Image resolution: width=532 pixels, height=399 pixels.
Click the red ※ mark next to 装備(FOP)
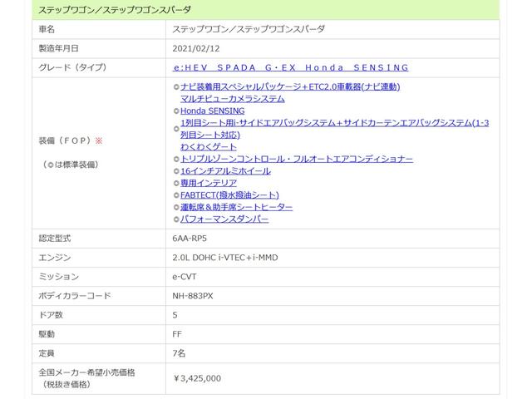click(98, 141)
